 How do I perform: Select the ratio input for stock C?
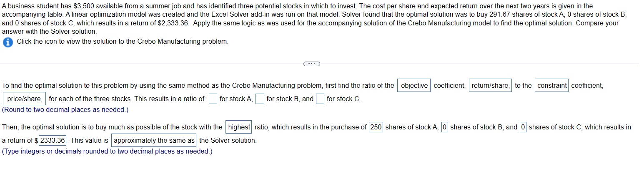click(320, 99)
